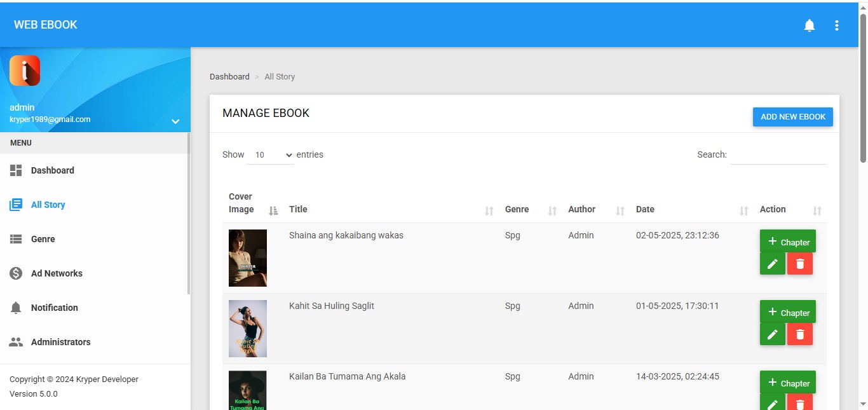Sort table by the Title column arrows
The width and height of the screenshot is (868, 410).
489,210
